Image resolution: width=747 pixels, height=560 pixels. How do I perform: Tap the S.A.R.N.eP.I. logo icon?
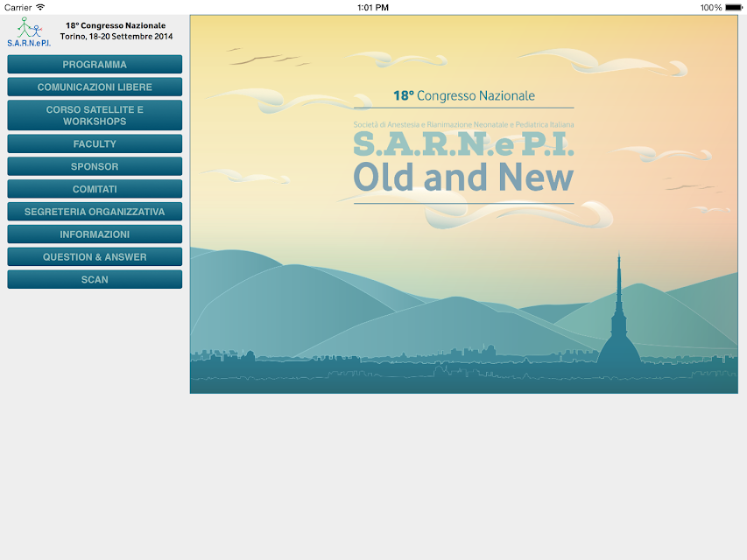coord(29,31)
